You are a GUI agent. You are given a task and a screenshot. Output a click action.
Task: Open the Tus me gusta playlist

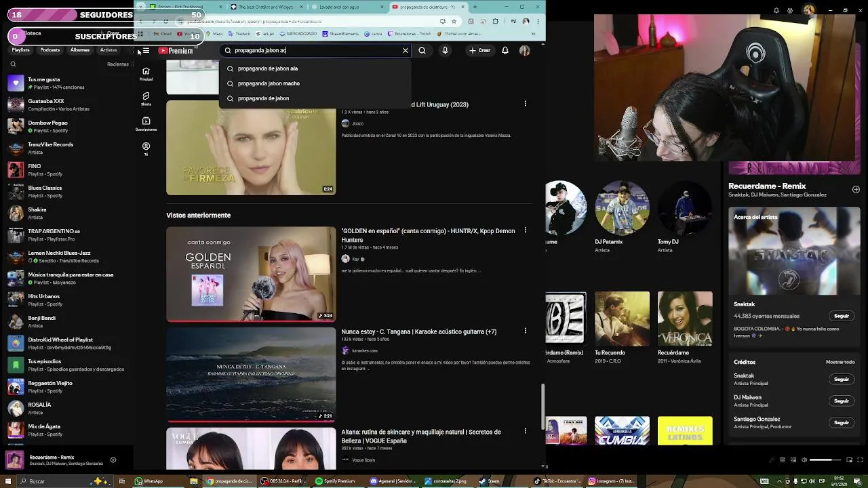(68, 83)
